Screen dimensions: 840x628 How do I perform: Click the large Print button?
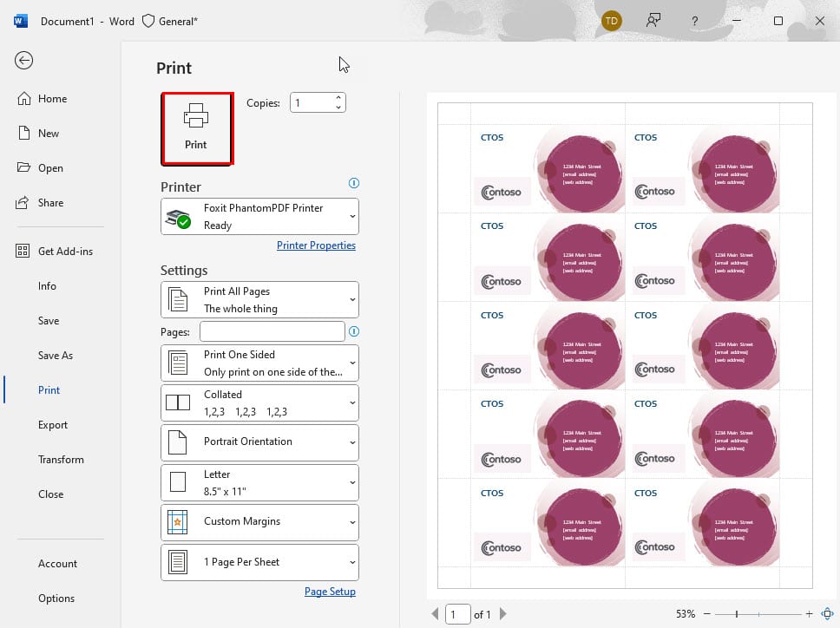pos(197,129)
